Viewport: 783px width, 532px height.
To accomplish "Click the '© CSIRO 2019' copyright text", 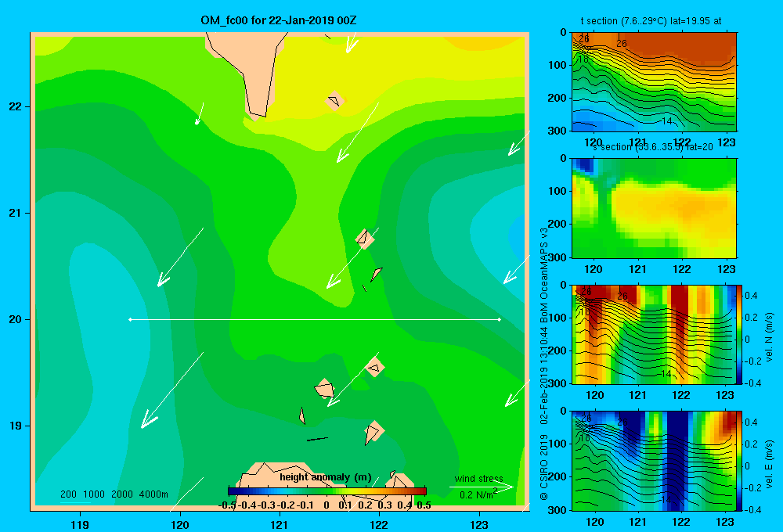I will (544, 467).
